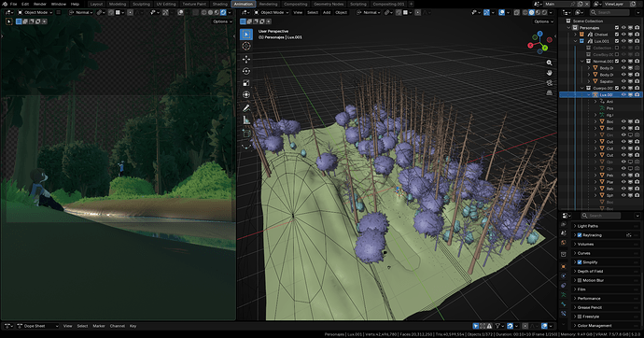Viewport: 644px width, 338px height.
Task: Click the blue Z axis of navigation gizmo
Action: click(x=540, y=34)
